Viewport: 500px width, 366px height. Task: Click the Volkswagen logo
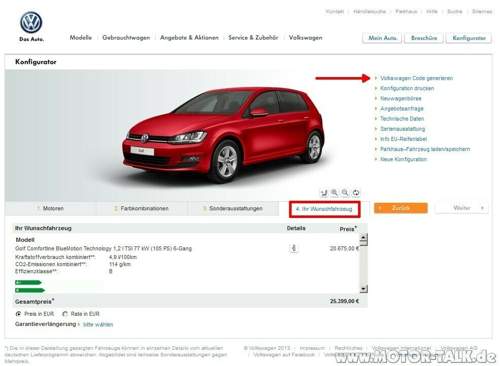[31, 22]
